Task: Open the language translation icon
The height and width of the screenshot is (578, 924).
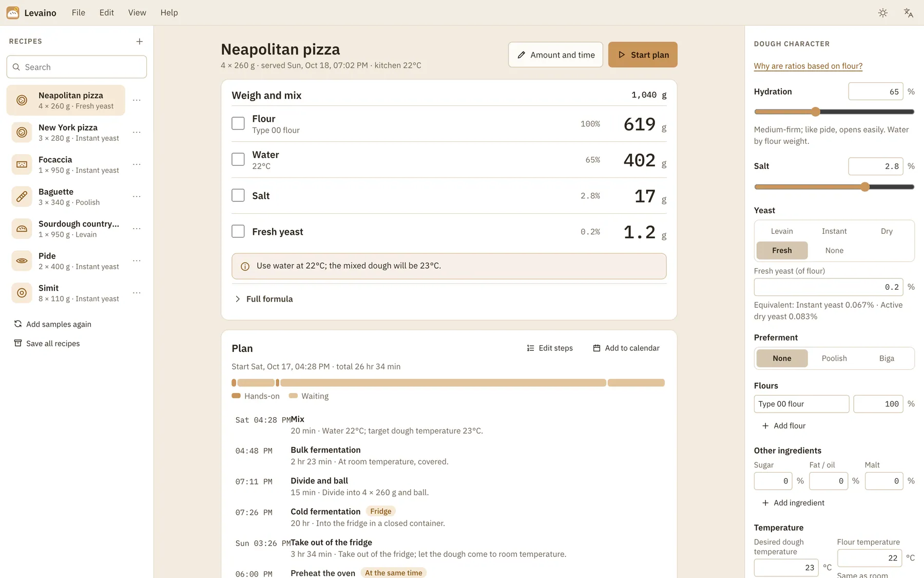Action: point(909,13)
